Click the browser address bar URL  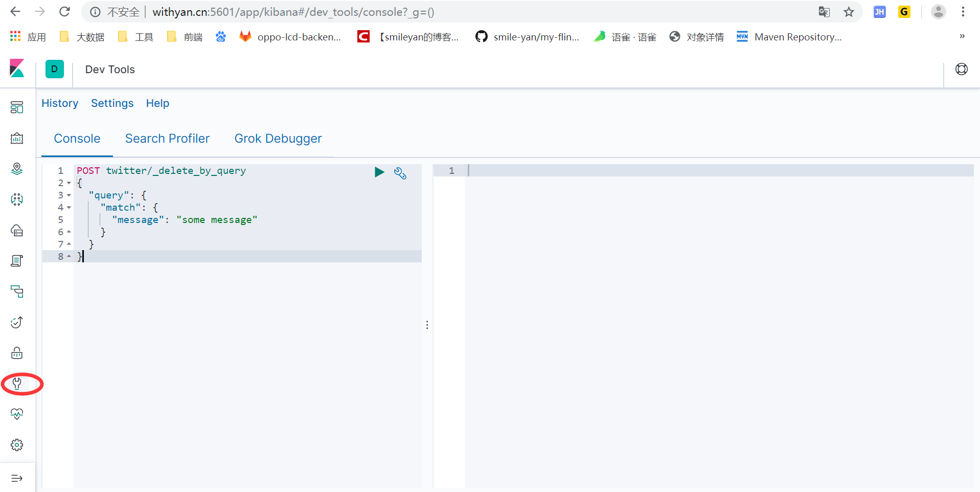coord(293,12)
